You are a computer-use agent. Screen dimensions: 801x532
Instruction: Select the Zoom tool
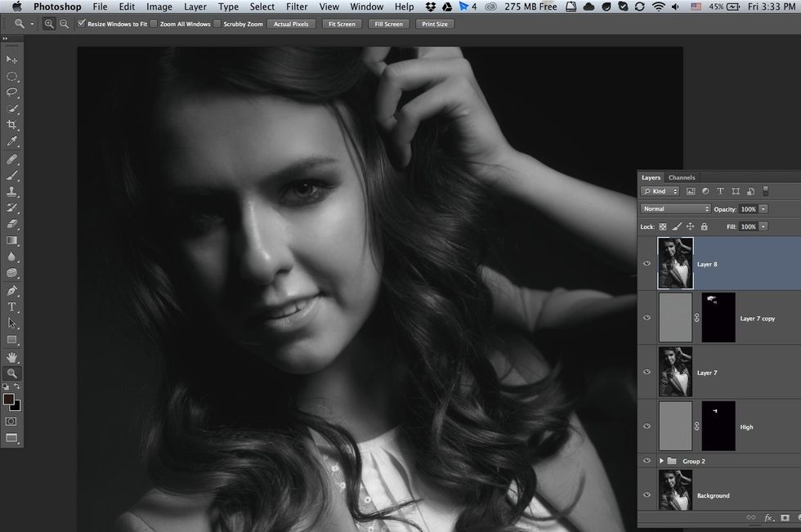(11, 373)
